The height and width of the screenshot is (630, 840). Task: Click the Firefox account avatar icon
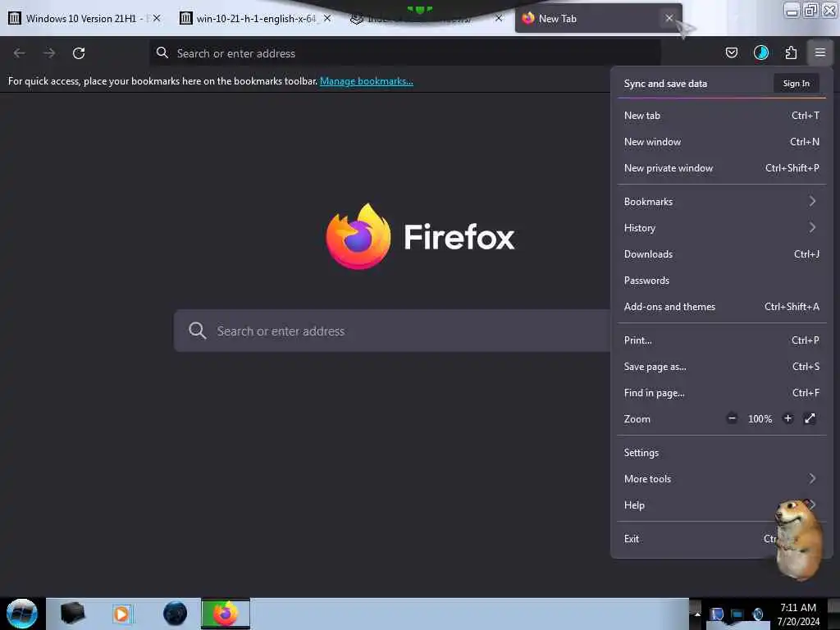[x=761, y=52]
